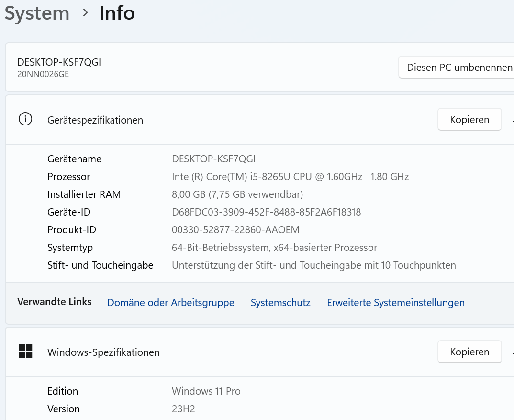
Task: Click the Edition value Windows 11 Pro
Action: pyautogui.click(x=206, y=391)
